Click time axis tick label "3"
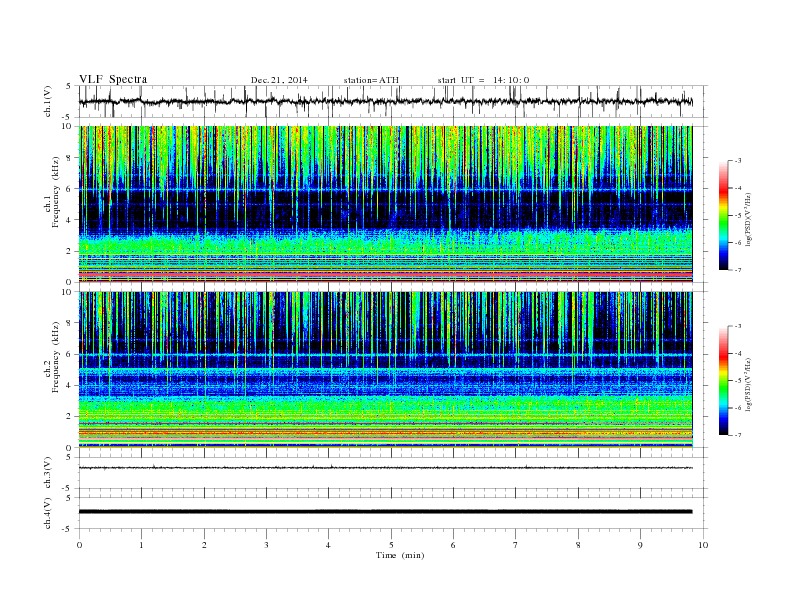792x612 pixels. (x=266, y=545)
